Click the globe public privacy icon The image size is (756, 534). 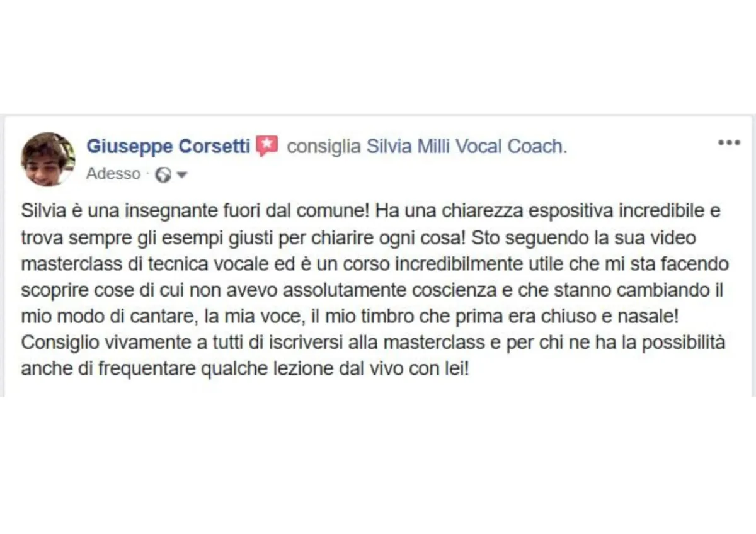click(x=164, y=174)
